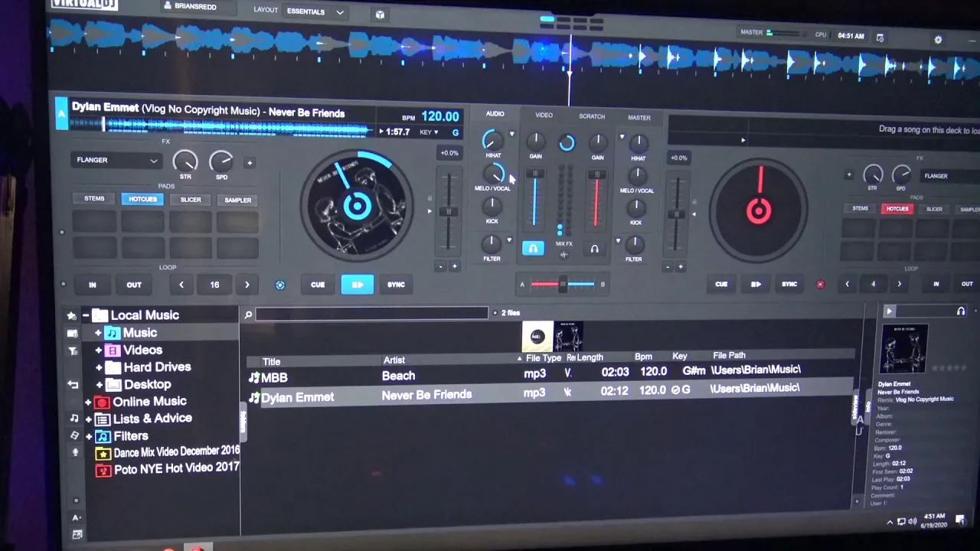980x551 pixels.
Task: Open the settings gear at top right
Action: click(x=938, y=40)
